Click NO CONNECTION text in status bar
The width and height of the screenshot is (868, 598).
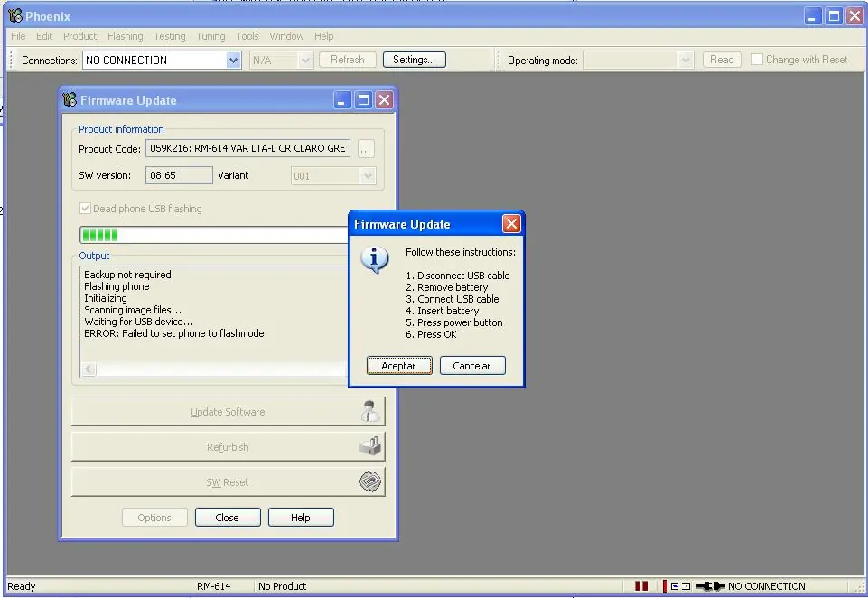(x=767, y=586)
